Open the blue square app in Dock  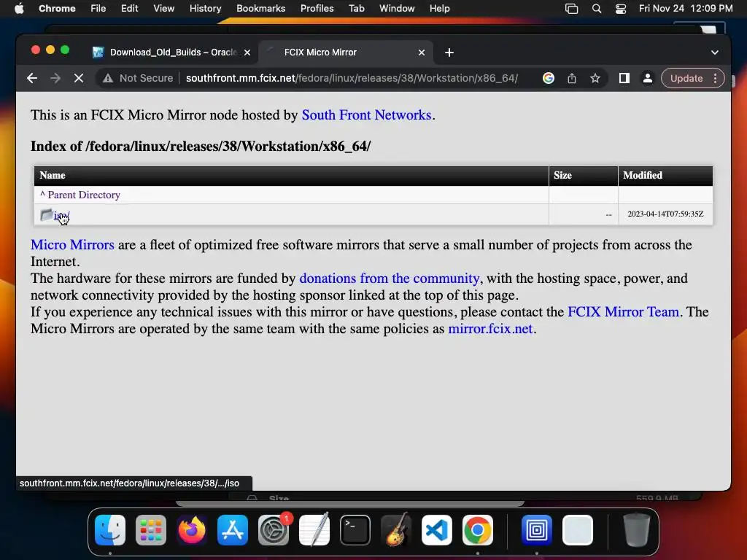[536, 530]
